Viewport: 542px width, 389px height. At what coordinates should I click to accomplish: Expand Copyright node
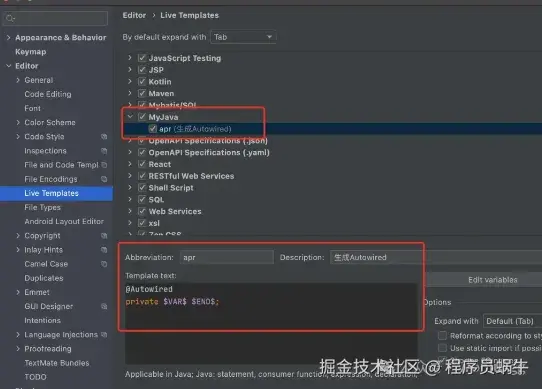coord(18,235)
